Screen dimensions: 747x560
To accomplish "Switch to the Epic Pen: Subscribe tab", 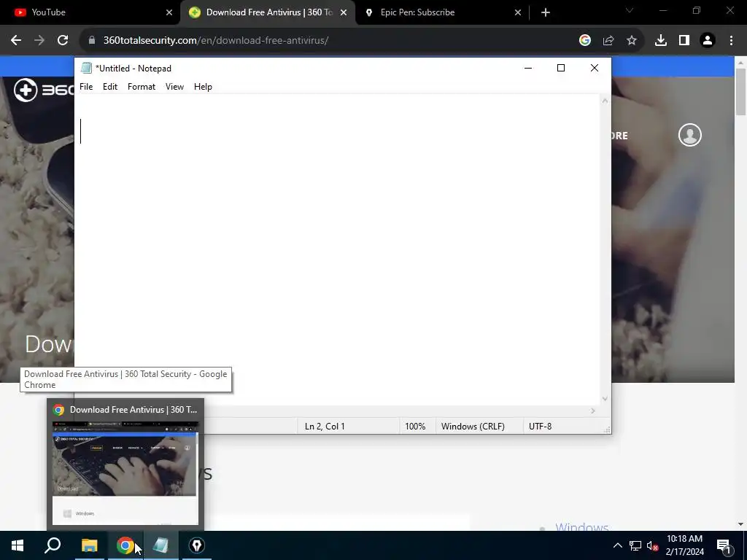I will coord(442,12).
